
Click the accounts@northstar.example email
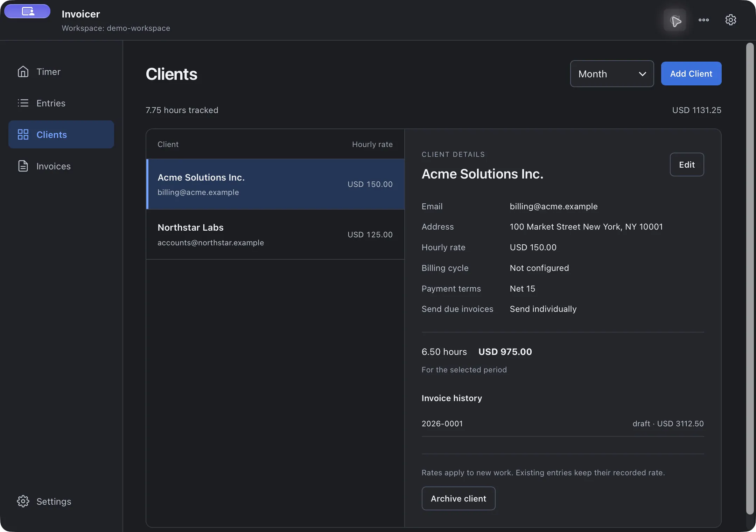pyautogui.click(x=211, y=243)
